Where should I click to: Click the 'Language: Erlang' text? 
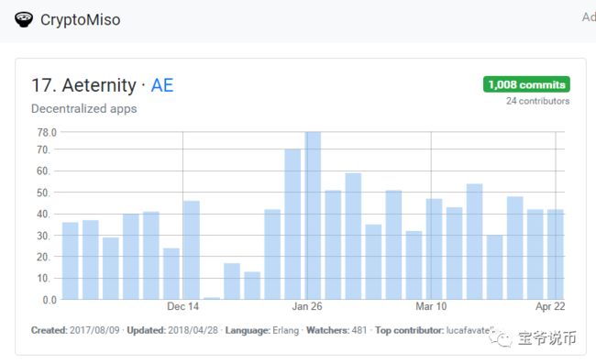[262, 330]
